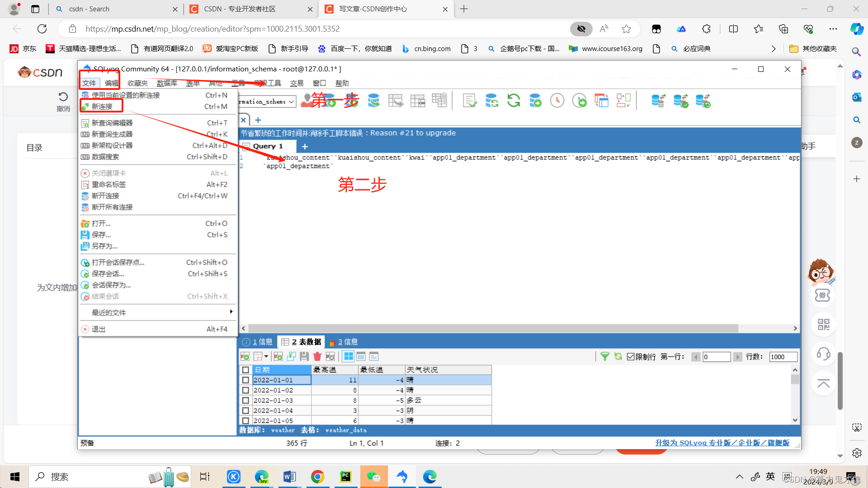Switch result to text view icon
This screenshot has width=868, height=488.
pos(374,357)
